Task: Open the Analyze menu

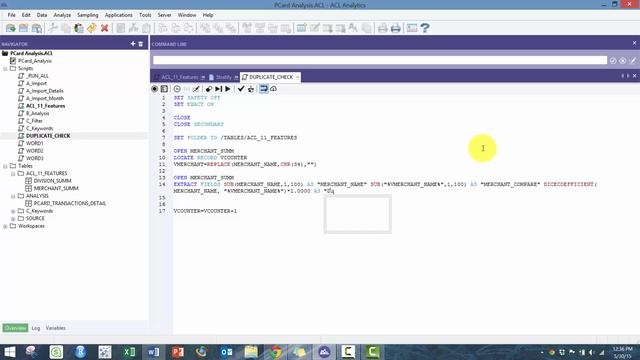Action: point(62,15)
